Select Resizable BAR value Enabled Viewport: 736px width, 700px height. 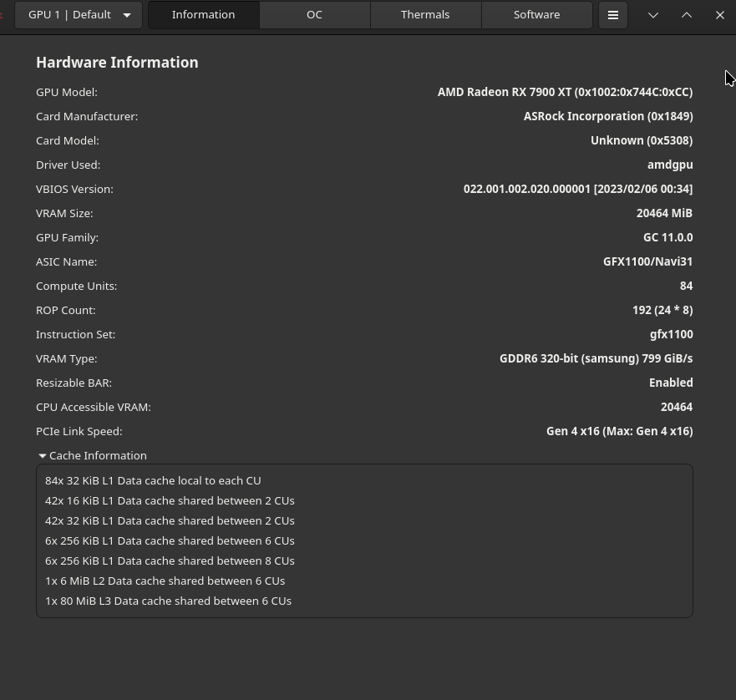671,383
